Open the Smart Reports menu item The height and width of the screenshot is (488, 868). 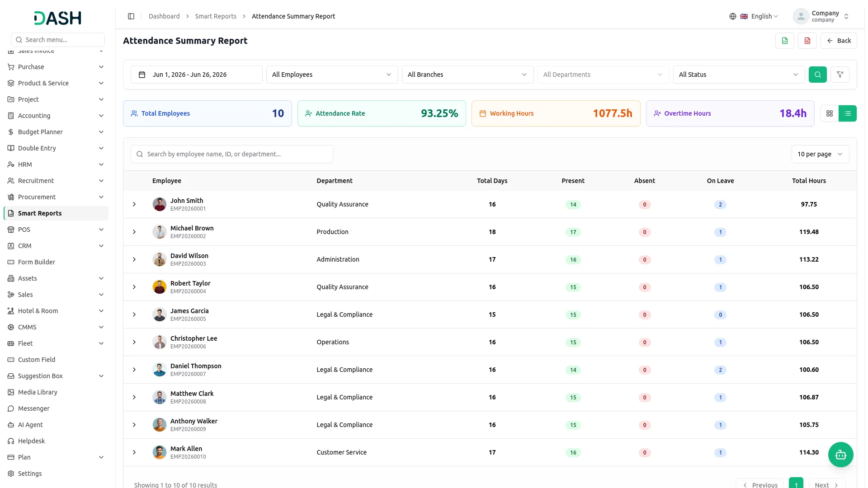[56, 213]
